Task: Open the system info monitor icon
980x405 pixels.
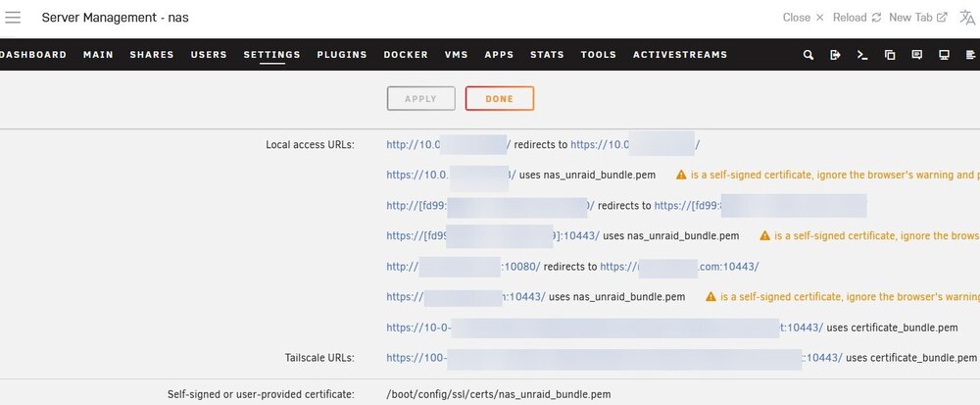Action: (945, 55)
